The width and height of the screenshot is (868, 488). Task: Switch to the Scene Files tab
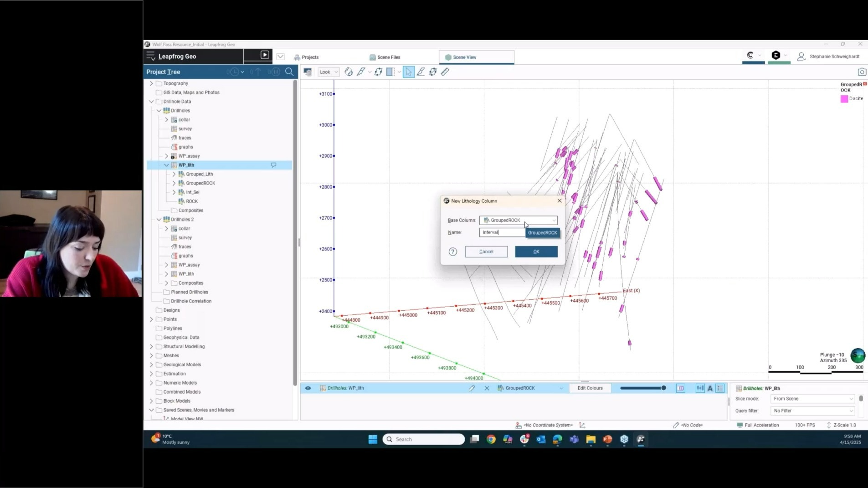point(385,57)
